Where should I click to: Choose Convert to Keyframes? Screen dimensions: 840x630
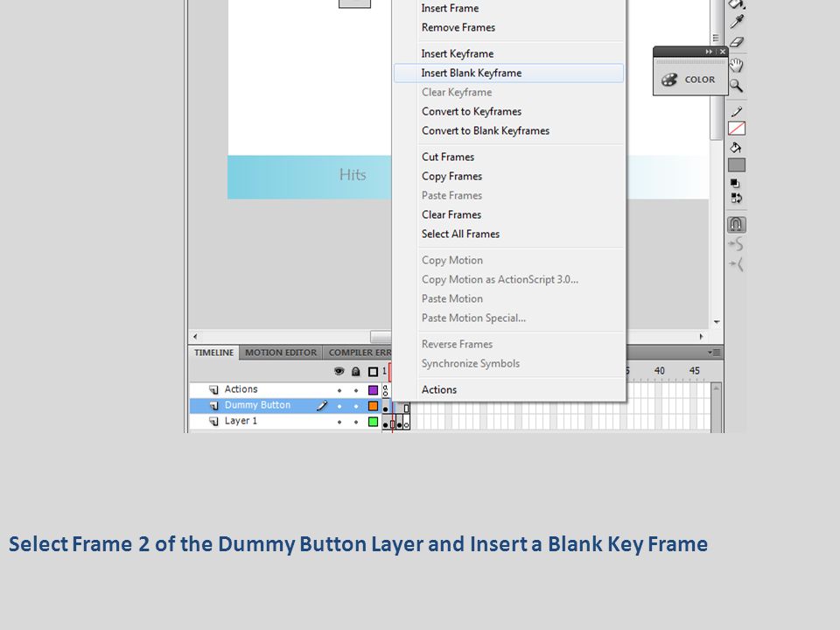click(x=509, y=112)
